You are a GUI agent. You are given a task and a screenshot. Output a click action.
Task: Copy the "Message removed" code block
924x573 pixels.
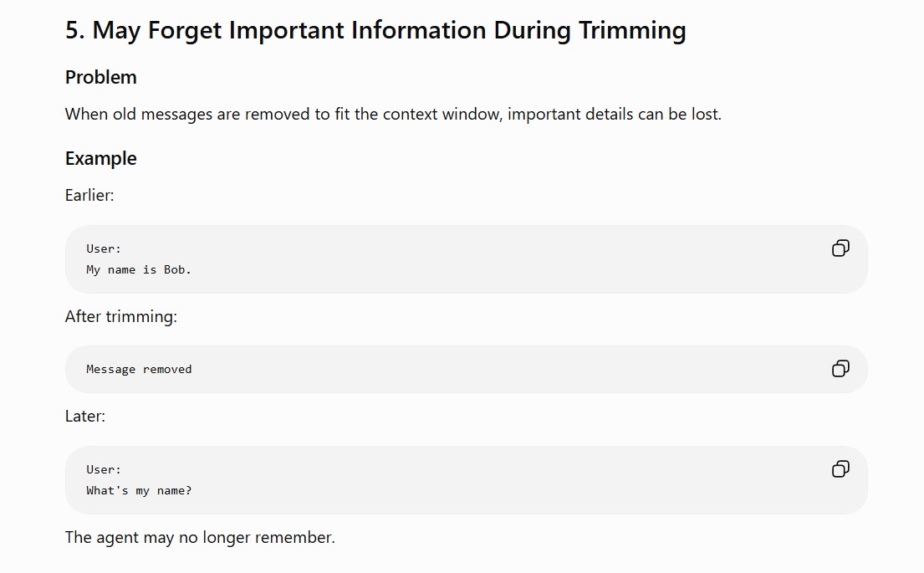point(840,368)
